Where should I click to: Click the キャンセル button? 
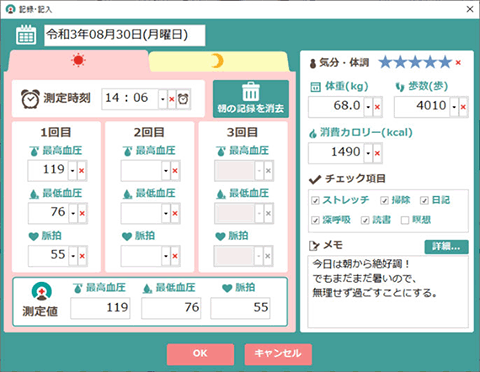[x=278, y=354]
